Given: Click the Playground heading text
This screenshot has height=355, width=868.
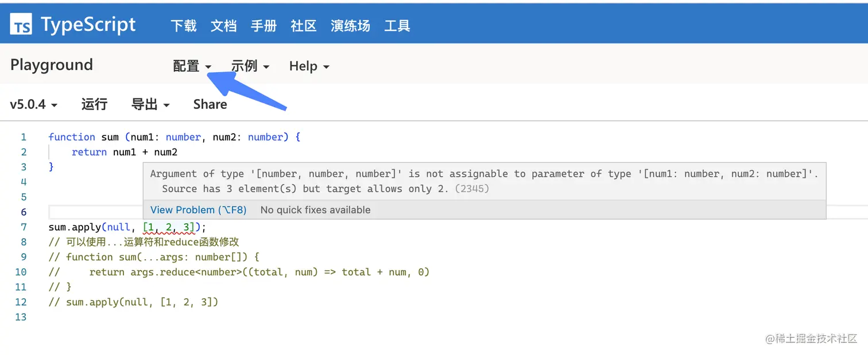Looking at the screenshot, I should click(x=52, y=65).
